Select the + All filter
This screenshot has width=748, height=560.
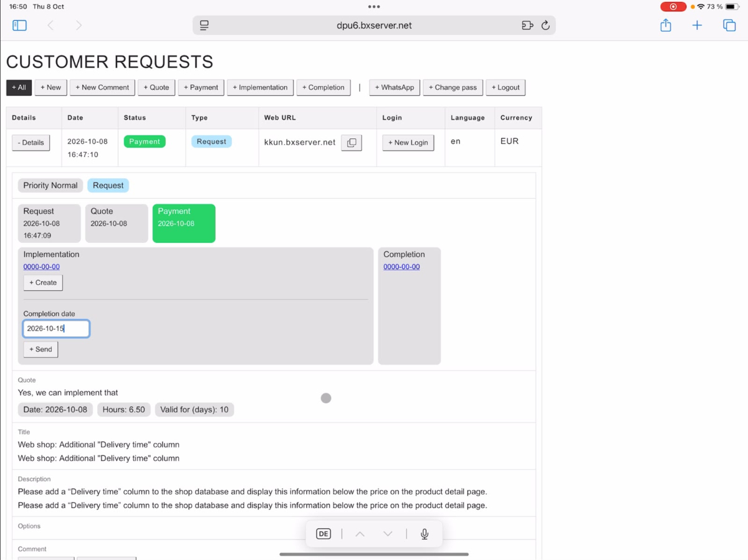coord(19,87)
